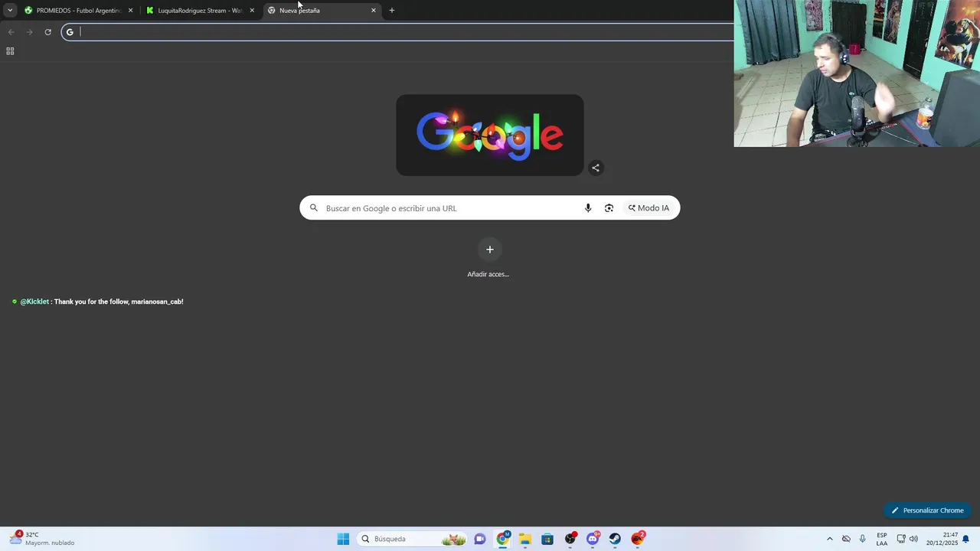This screenshot has width=980, height=551.
Task: Open the Chrome tab search dropdown arrow
Action: coord(10,10)
